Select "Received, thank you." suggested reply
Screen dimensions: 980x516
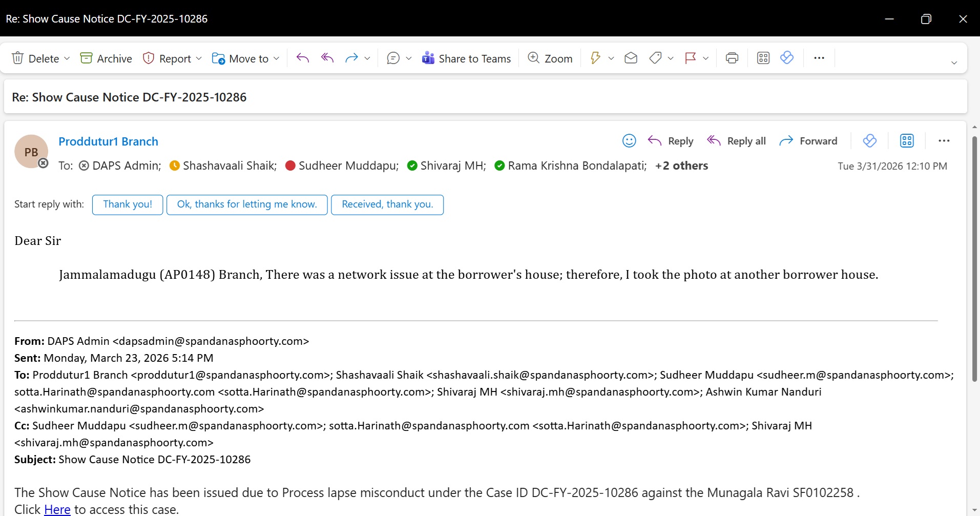387,204
